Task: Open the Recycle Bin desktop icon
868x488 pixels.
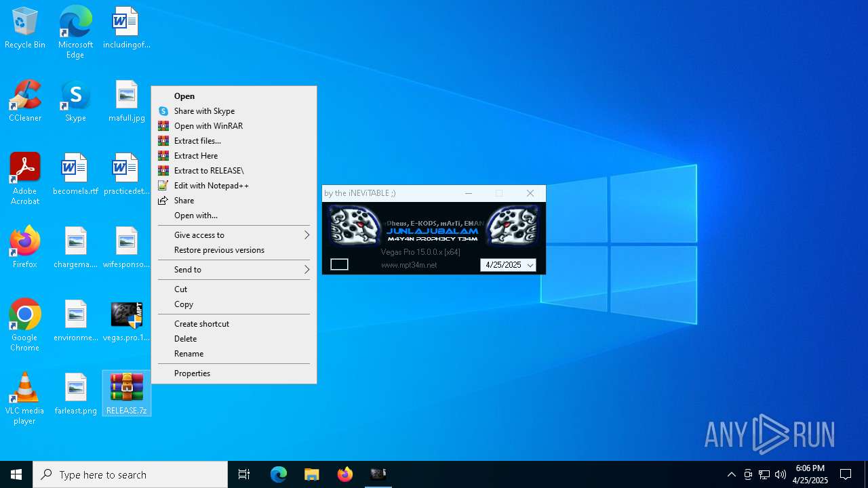Action: pyautogui.click(x=25, y=28)
